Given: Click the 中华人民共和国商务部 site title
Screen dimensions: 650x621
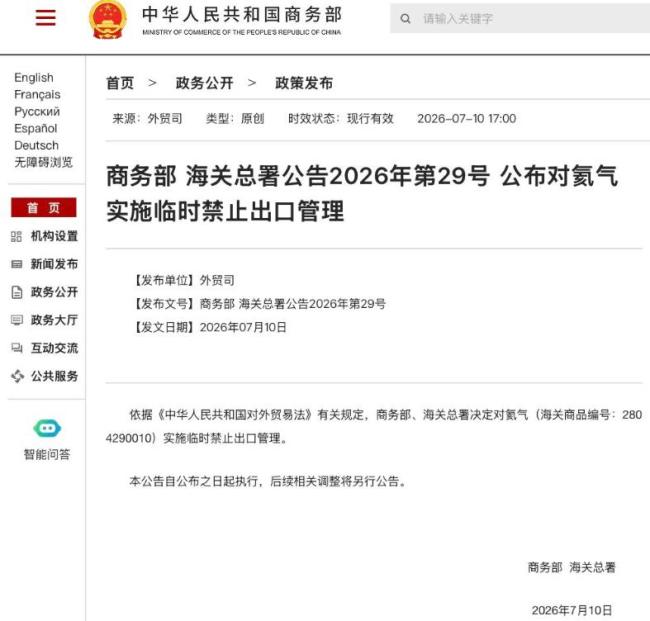Looking at the screenshot, I should [242, 15].
